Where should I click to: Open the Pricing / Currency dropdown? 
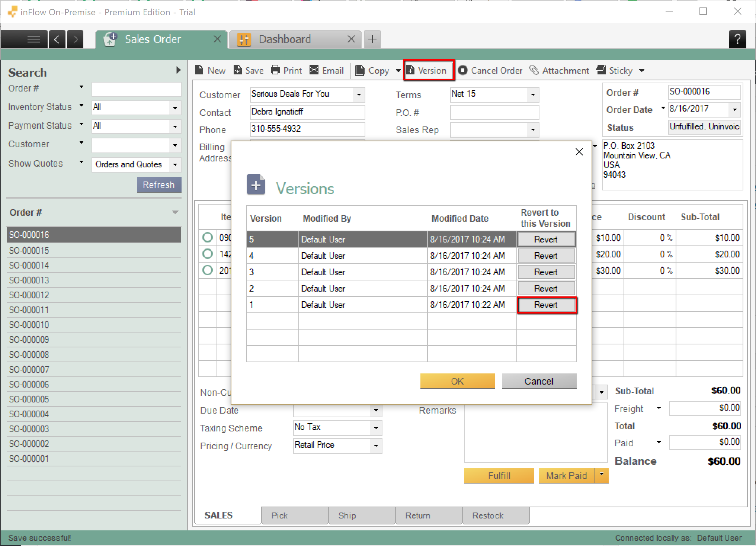coord(376,446)
